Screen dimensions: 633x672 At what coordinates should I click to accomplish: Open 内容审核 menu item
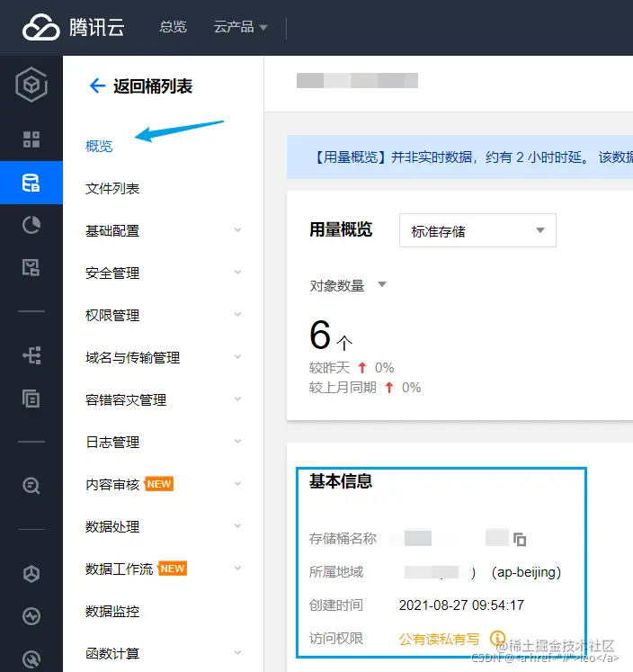point(112,484)
